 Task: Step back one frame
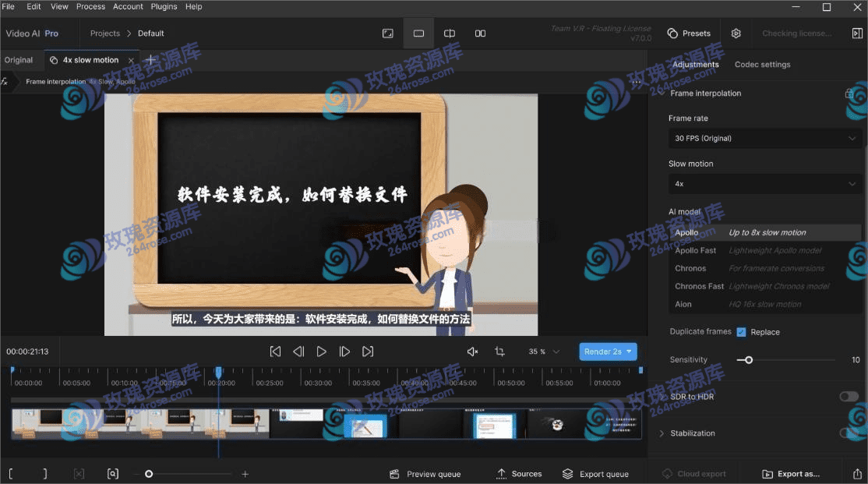(x=298, y=352)
